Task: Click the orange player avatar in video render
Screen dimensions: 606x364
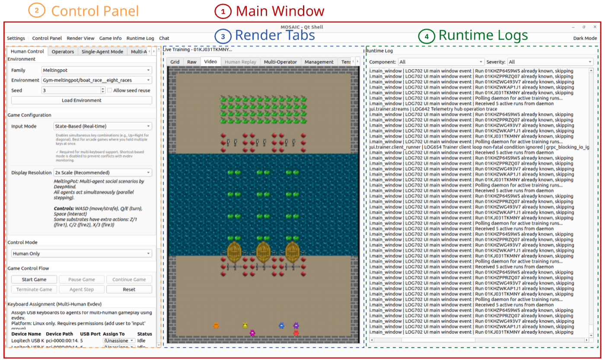Action: click(x=216, y=326)
